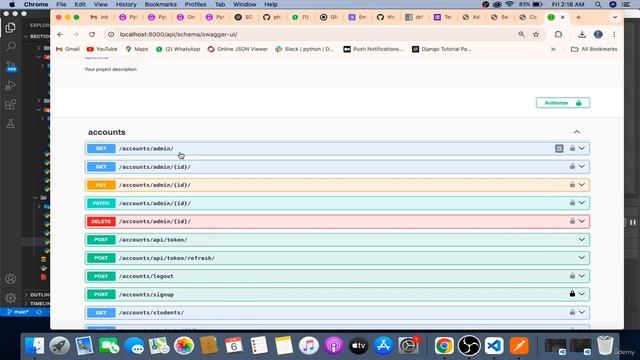Expand PATCH /accounts/admin/{id}/ chevron
640x360 pixels.
coord(582,203)
